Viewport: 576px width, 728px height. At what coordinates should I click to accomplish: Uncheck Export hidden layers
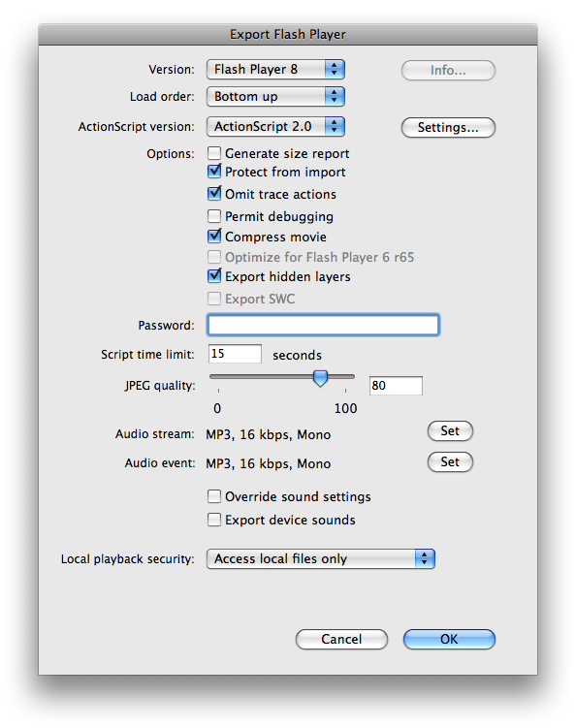[x=214, y=275]
